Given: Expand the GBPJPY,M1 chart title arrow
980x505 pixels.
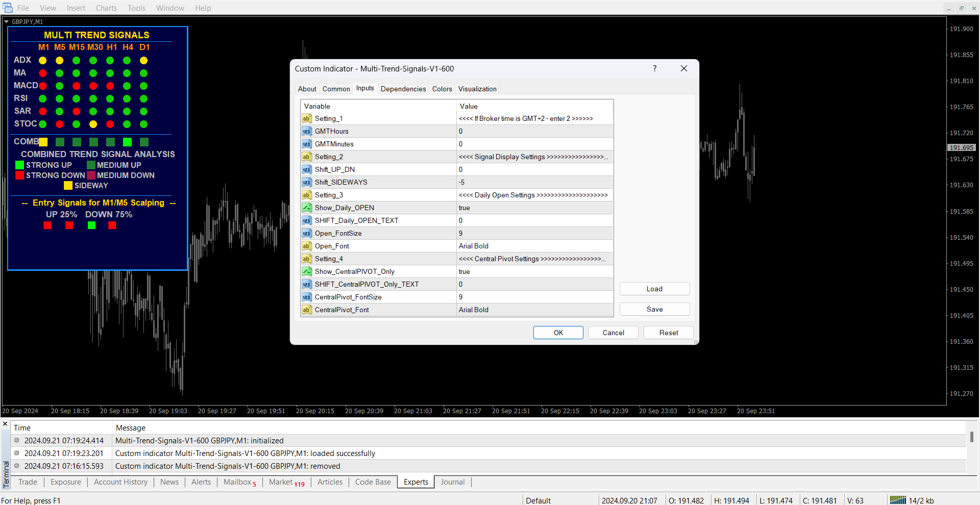Looking at the screenshot, I should [x=6, y=22].
